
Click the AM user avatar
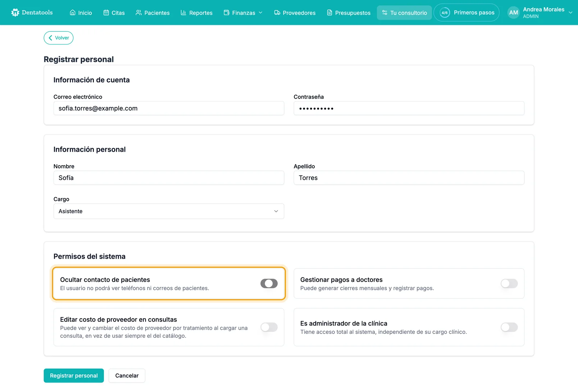(x=514, y=13)
